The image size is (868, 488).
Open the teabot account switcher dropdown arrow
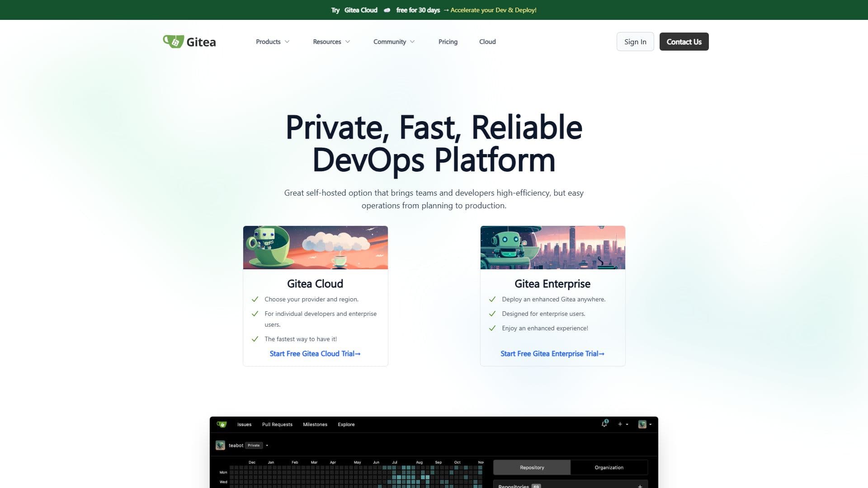tap(267, 446)
